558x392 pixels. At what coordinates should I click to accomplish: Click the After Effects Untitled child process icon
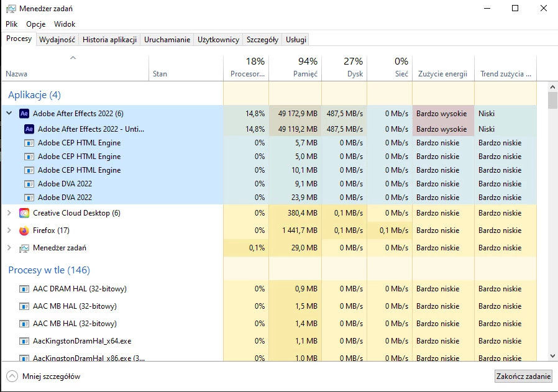[29, 129]
